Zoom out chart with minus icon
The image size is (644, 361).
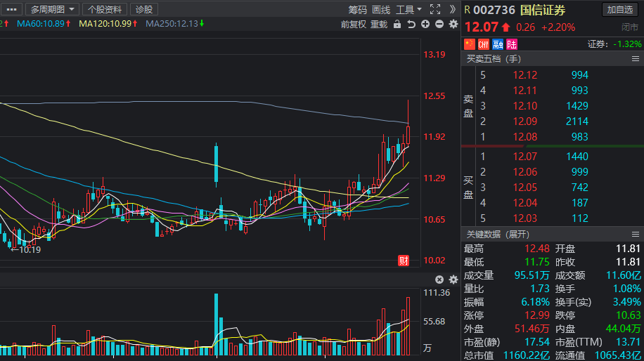click(439, 25)
